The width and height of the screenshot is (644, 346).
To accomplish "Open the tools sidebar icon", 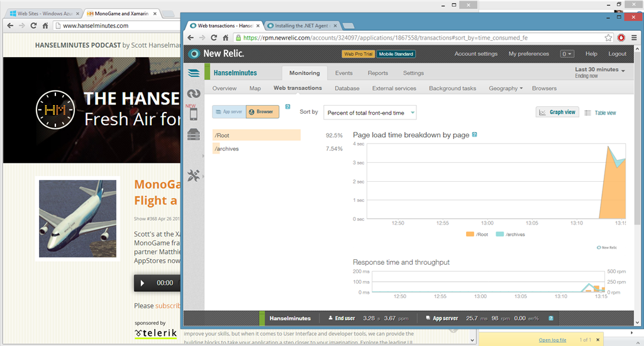I will (194, 176).
